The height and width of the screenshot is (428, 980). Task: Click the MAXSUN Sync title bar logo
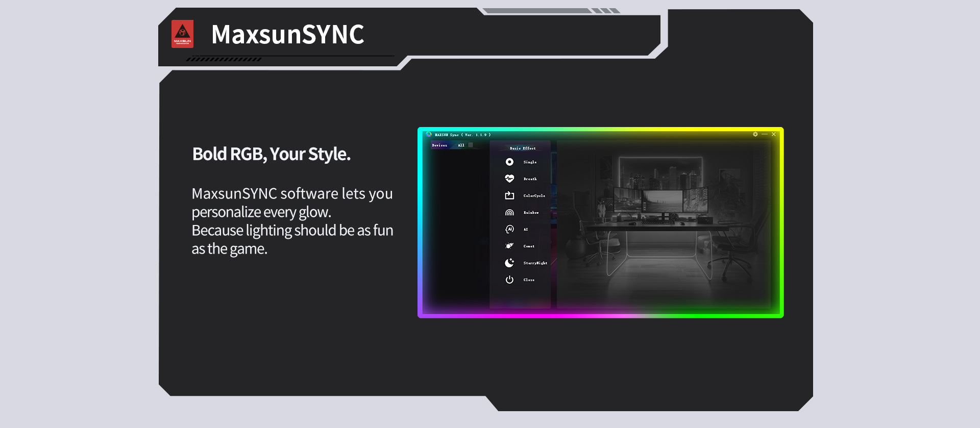click(429, 135)
